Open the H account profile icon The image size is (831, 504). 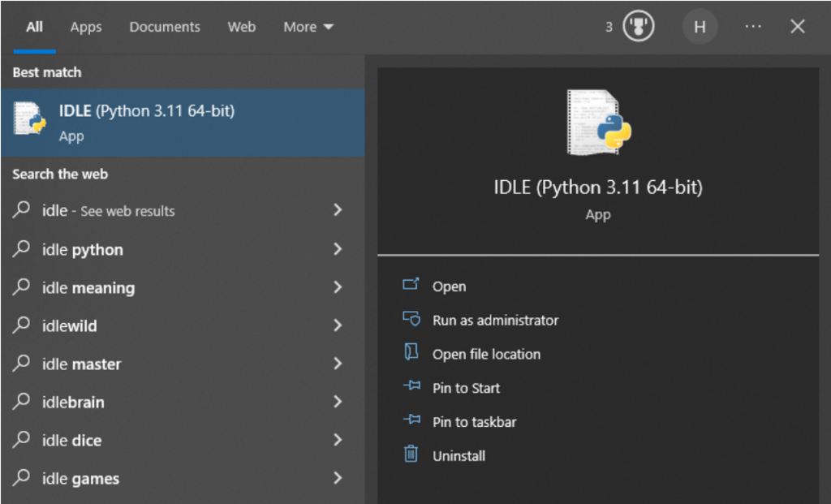[700, 27]
